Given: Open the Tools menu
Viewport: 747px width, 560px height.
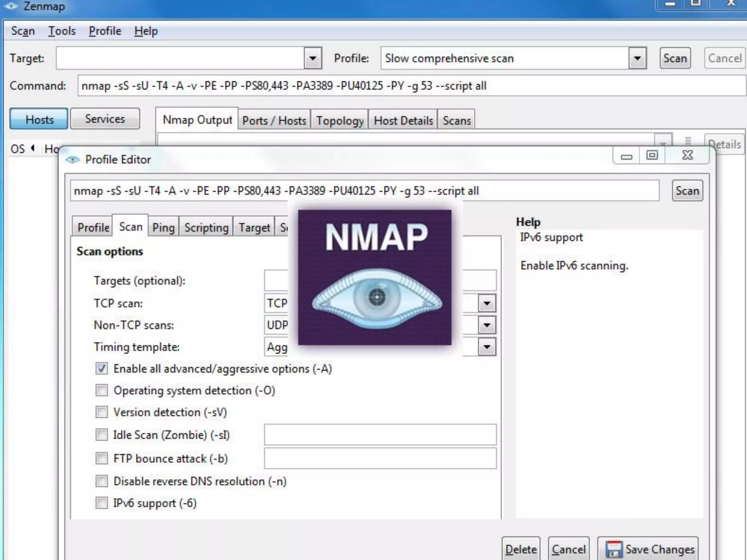Looking at the screenshot, I should (x=62, y=31).
